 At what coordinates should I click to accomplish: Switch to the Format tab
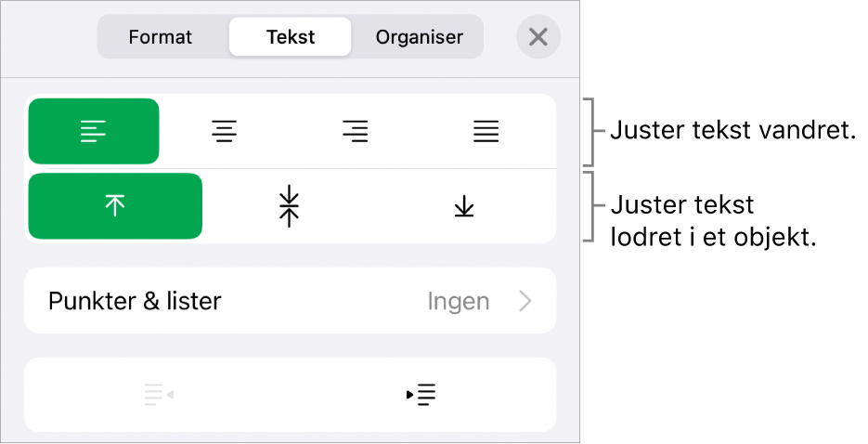click(161, 38)
